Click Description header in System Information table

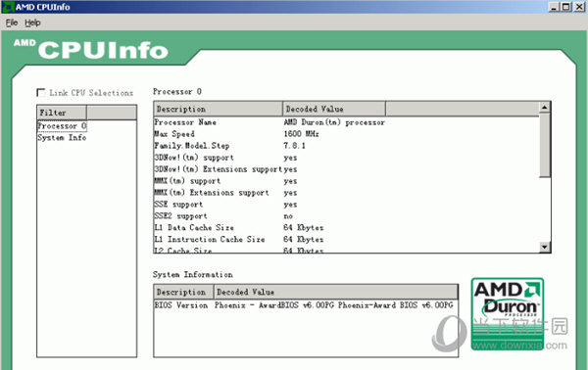coord(184,292)
